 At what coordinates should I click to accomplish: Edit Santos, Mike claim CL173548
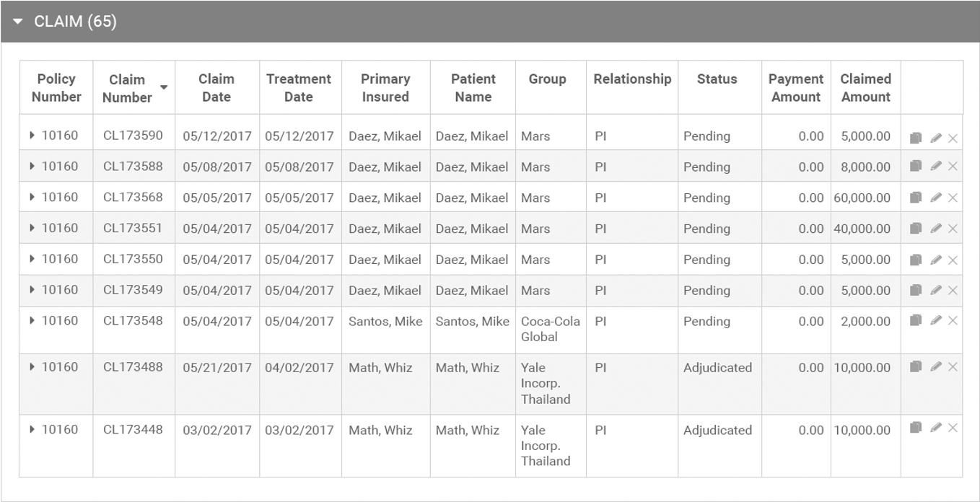point(936,320)
